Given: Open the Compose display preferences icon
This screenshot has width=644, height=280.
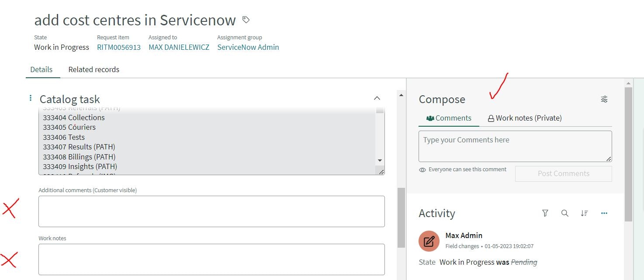Looking at the screenshot, I should pos(604,99).
